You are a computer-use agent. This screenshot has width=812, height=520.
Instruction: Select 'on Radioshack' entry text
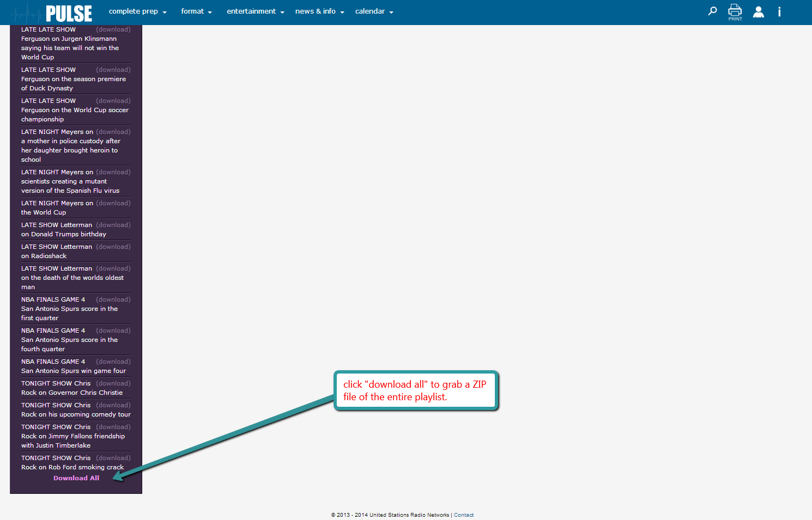tap(44, 256)
